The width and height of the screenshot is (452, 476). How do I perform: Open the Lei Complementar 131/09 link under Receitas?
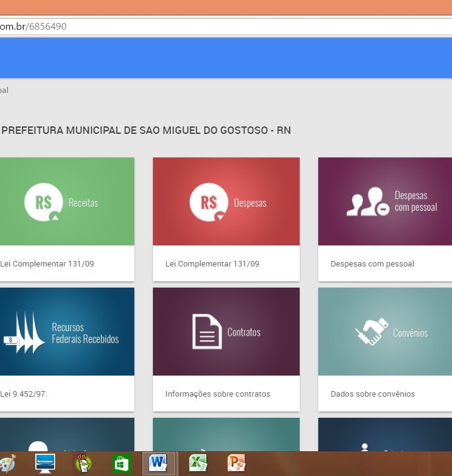coord(47,264)
